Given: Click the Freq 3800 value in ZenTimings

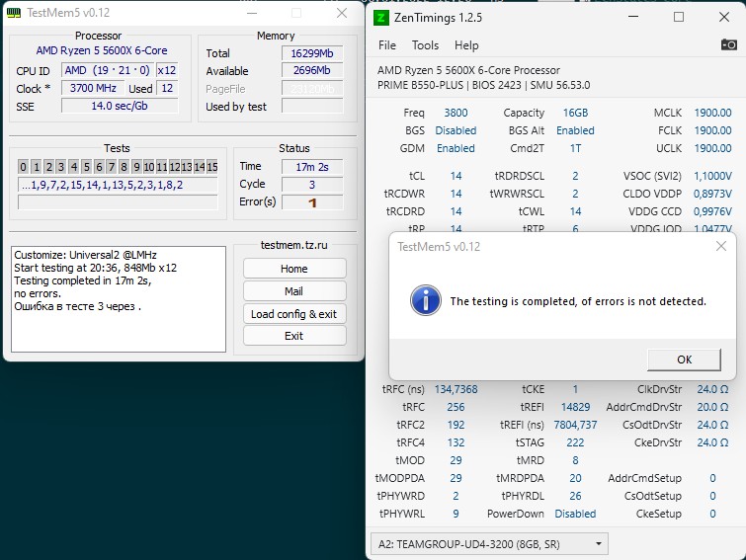Looking at the screenshot, I should [456, 113].
